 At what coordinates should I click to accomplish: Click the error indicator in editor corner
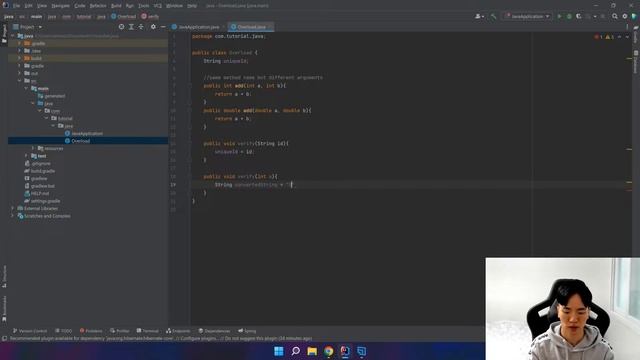pos(598,37)
